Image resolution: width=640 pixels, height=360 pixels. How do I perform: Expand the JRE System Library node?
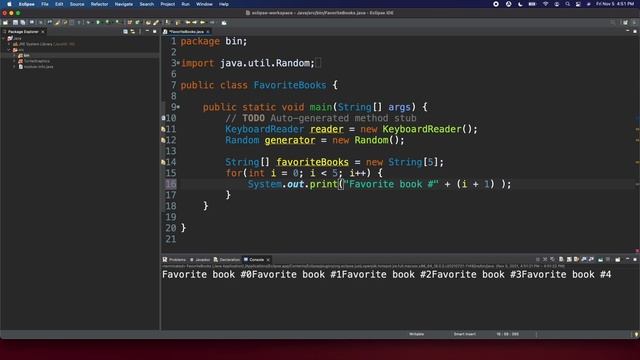coord(9,44)
